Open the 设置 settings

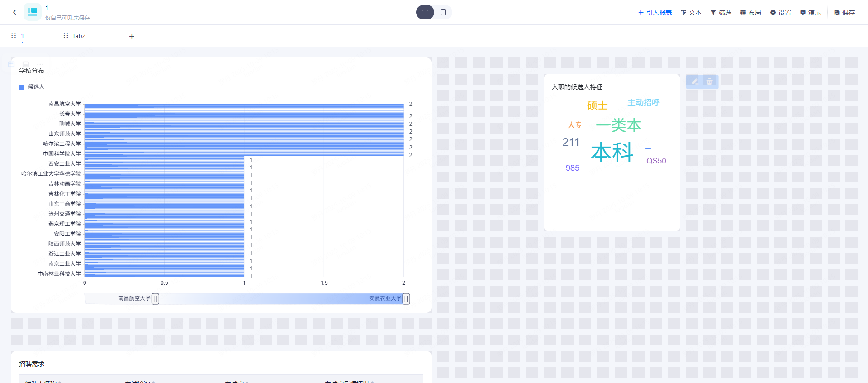(781, 13)
